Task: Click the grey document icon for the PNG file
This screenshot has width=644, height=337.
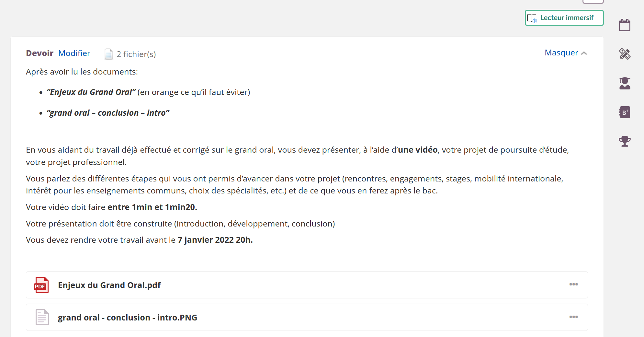Action: coord(42,317)
